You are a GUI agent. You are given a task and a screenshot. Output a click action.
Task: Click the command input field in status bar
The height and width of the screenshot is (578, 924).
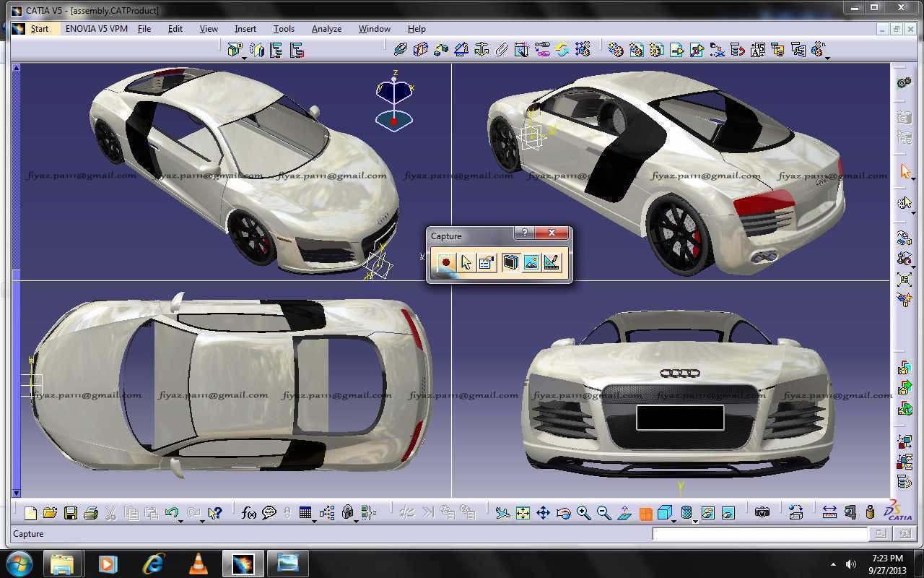(760, 534)
